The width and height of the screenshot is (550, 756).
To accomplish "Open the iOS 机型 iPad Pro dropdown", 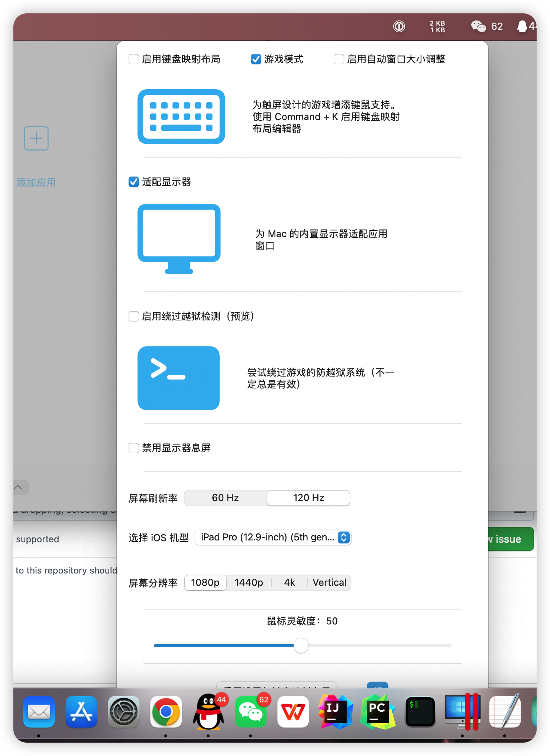I will click(273, 537).
